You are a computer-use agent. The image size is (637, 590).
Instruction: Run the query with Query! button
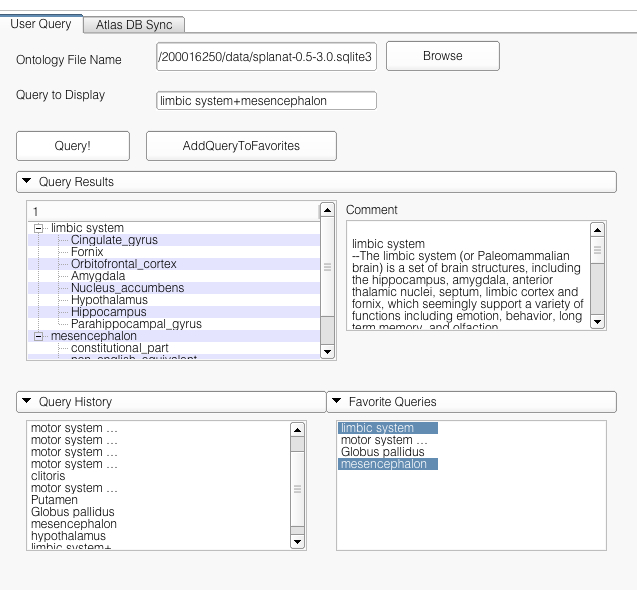pyautogui.click(x=72, y=146)
